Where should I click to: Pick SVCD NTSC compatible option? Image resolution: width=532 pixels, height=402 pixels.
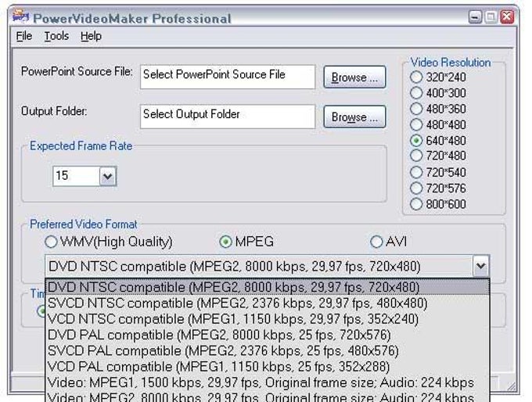pyautogui.click(x=268, y=303)
